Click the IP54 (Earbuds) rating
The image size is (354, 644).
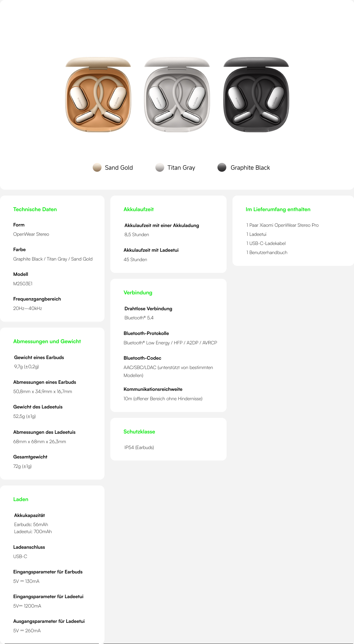coord(139,448)
